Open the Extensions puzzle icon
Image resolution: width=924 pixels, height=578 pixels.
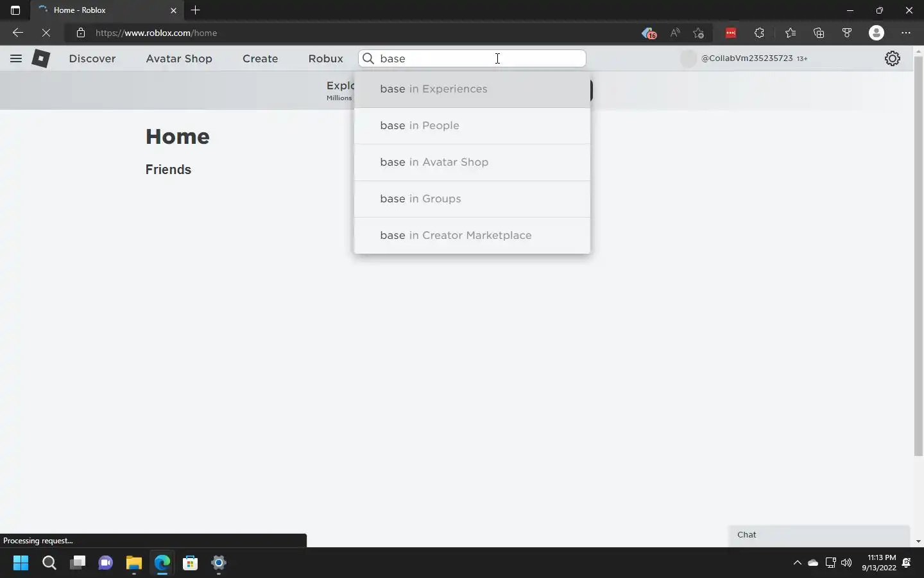pyautogui.click(x=759, y=33)
